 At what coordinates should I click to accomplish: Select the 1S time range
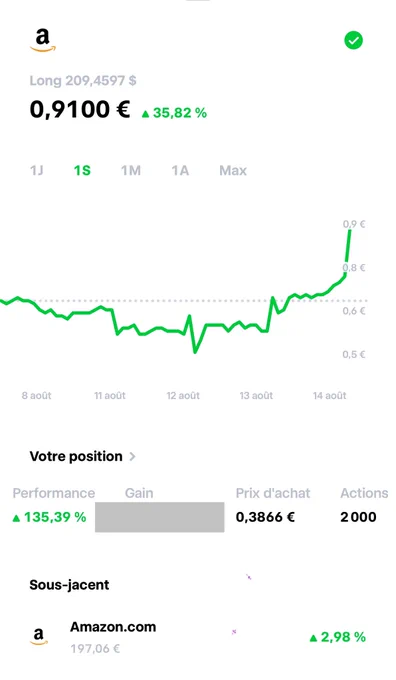pyautogui.click(x=82, y=170)
